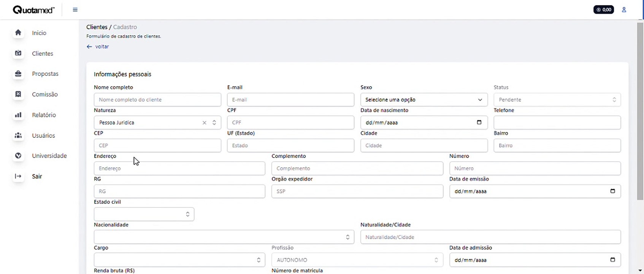Open Clientes via its sidebar icon

click(18, 53)
